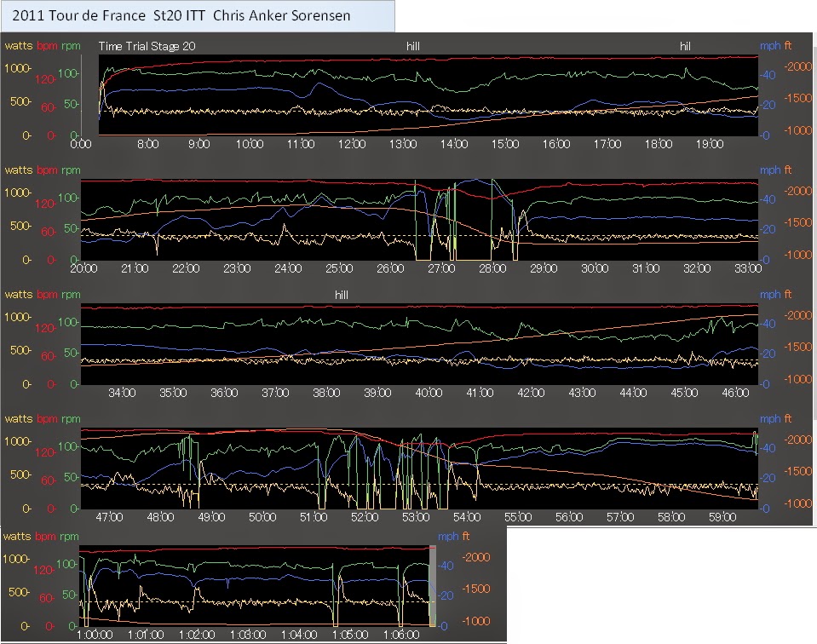Click the 29:00 time axis label
Image resolution: width=817 pixels, height=644 pixels.
pyautogui.click(x=543, y=268)
